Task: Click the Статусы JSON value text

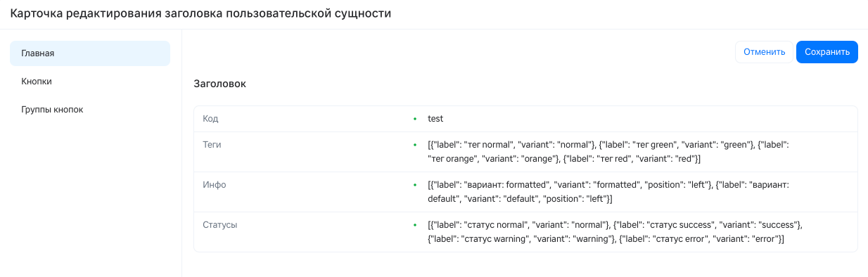Action: pyautogui.click(x=615, y=232)
